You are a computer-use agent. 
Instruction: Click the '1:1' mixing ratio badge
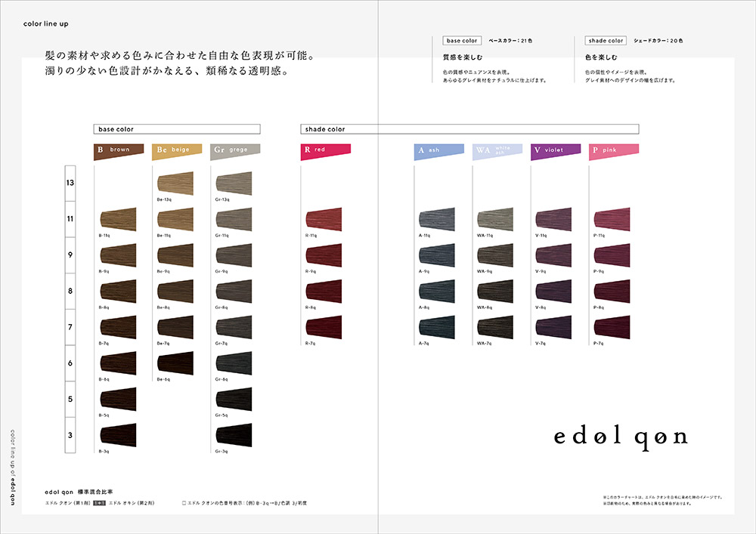pyautogui.click(x=99, y=503)
